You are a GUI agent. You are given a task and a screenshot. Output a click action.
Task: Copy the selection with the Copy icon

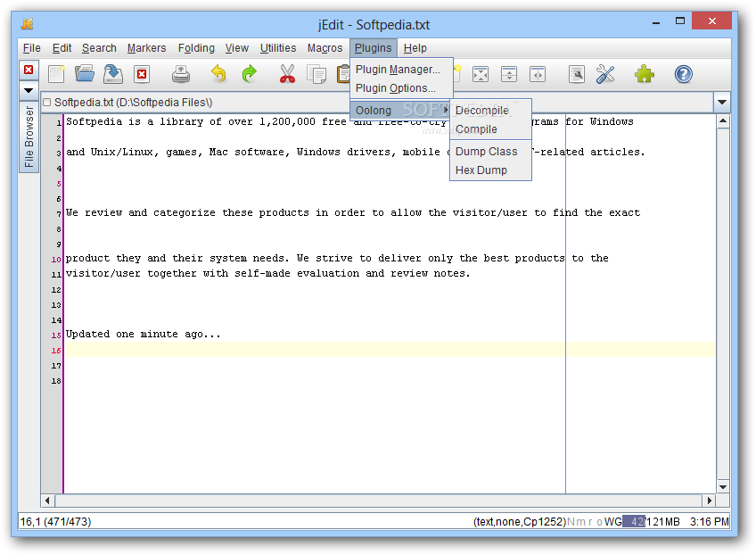click(316, 74)
